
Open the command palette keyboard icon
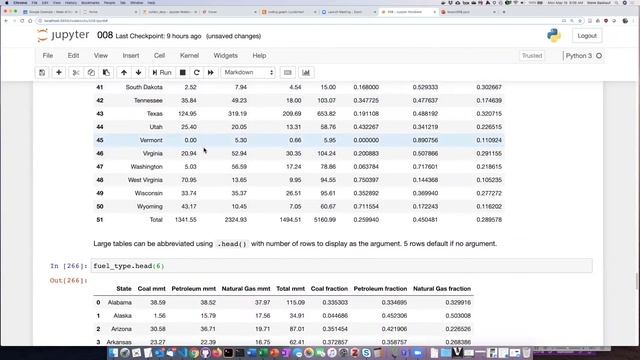288,73
